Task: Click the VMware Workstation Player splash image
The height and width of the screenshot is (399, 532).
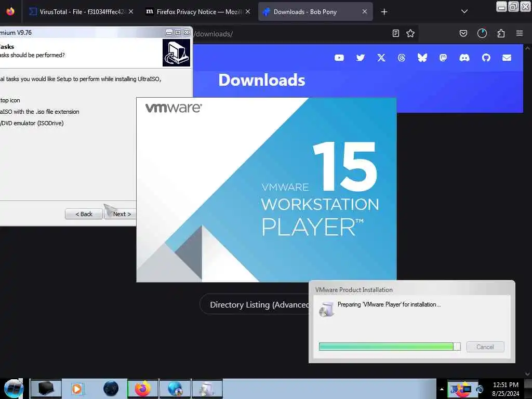Action: coord(267,190)
